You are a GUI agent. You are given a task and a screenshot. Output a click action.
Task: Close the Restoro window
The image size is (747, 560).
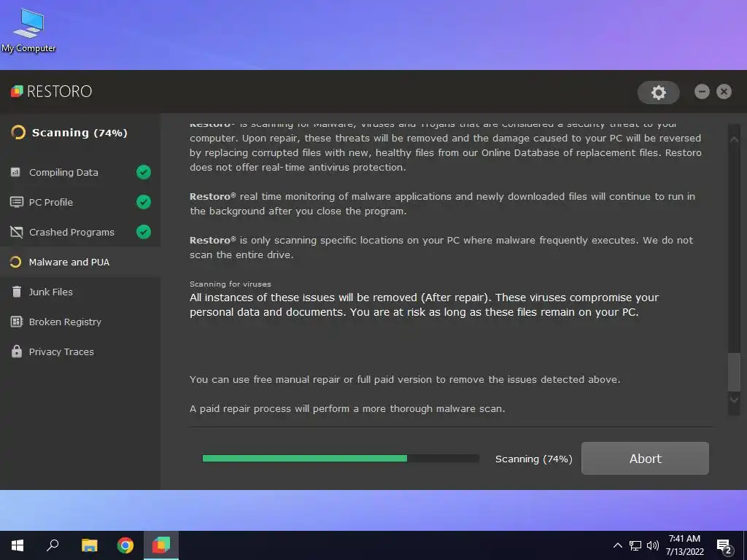(724, 91)
